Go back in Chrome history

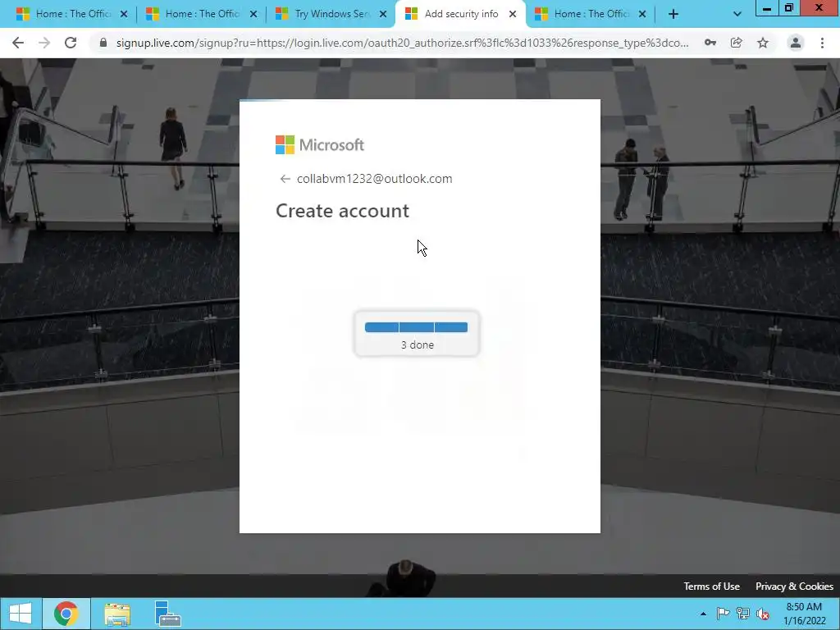18,43
